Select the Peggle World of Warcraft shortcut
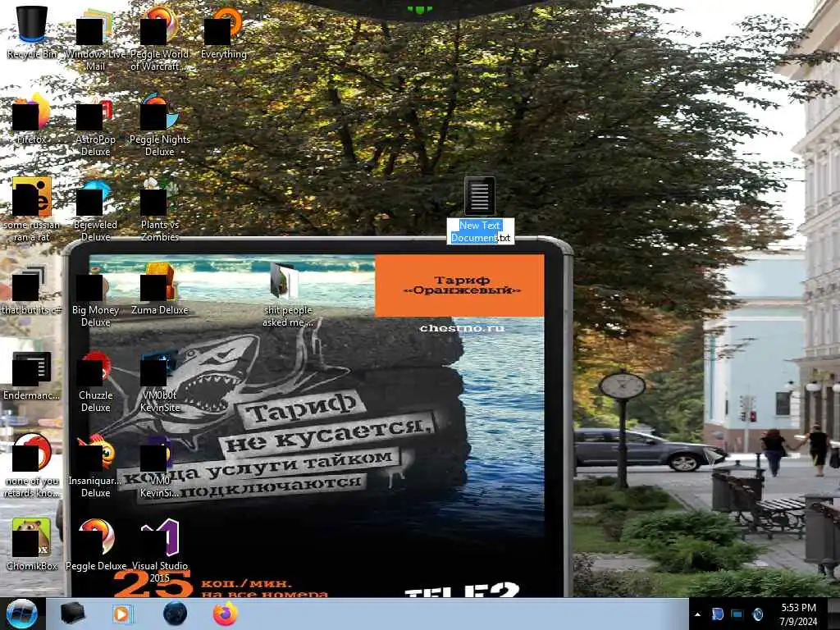The width and height of the screenshot is (840, 630). pos(159,38)
